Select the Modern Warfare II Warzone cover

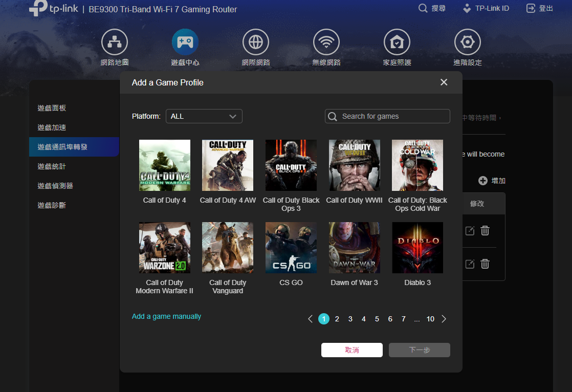(x=165, y=248)
